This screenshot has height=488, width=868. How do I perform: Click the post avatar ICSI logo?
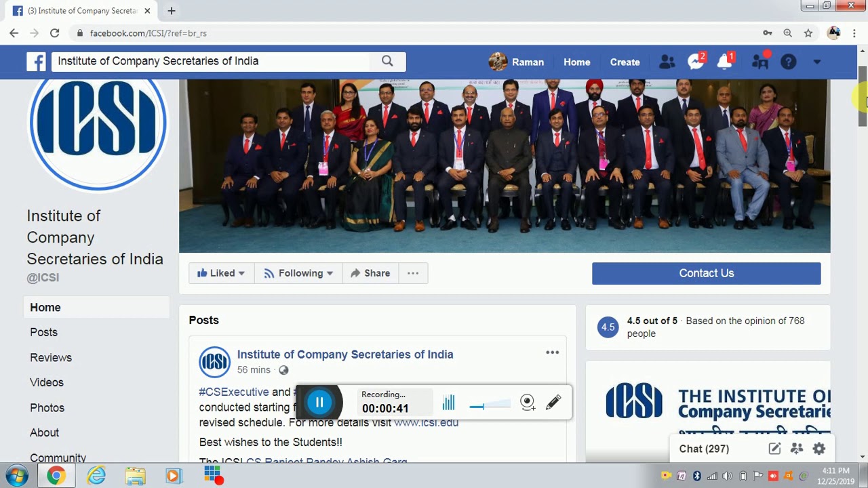[x=214, y=361]
